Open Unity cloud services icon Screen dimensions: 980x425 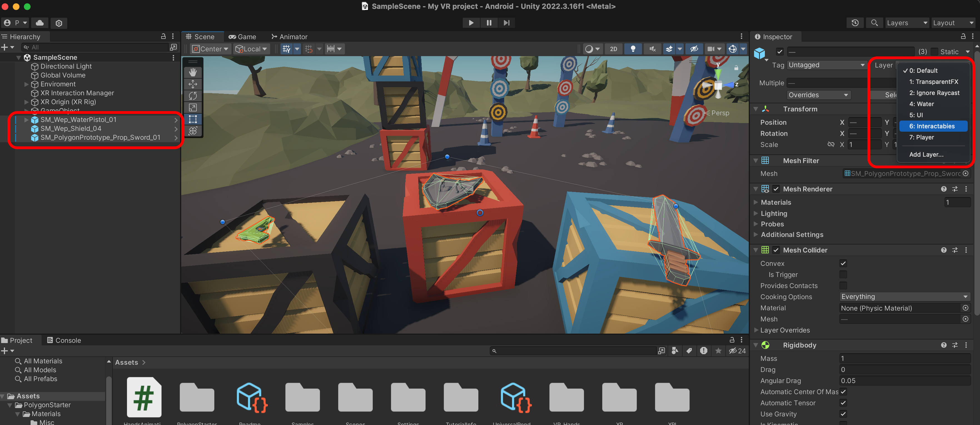pos(39,23)
